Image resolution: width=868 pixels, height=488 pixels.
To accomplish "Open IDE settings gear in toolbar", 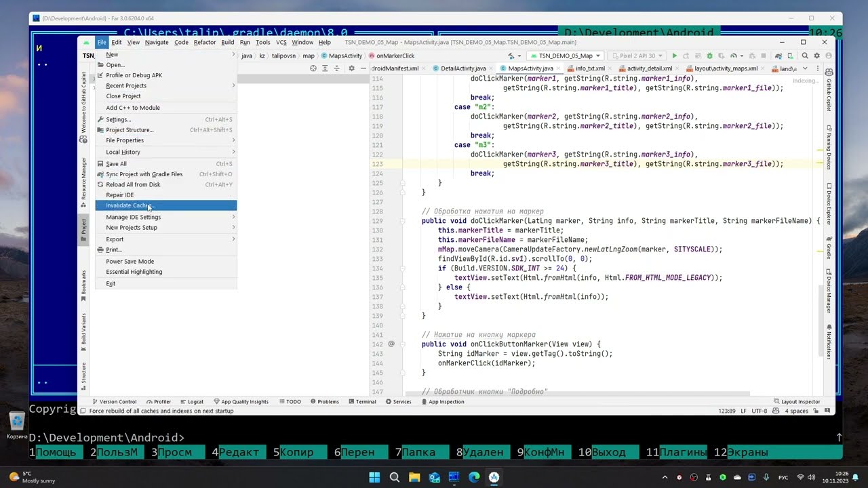I will [x=816, y=56].
